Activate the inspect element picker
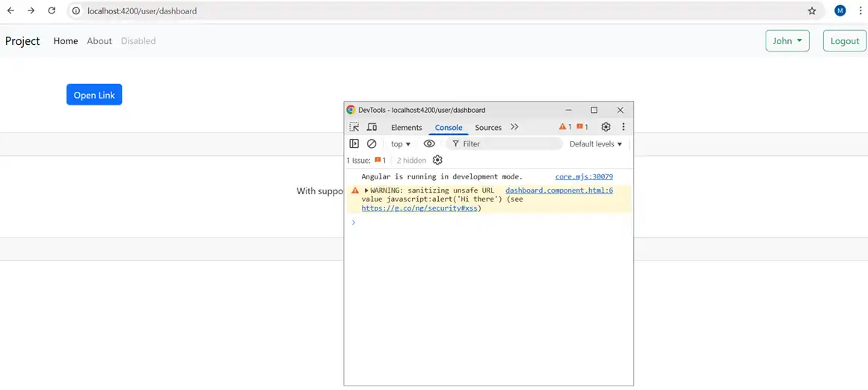The width and height of the screenshot is (868, 390). point(354,127)
